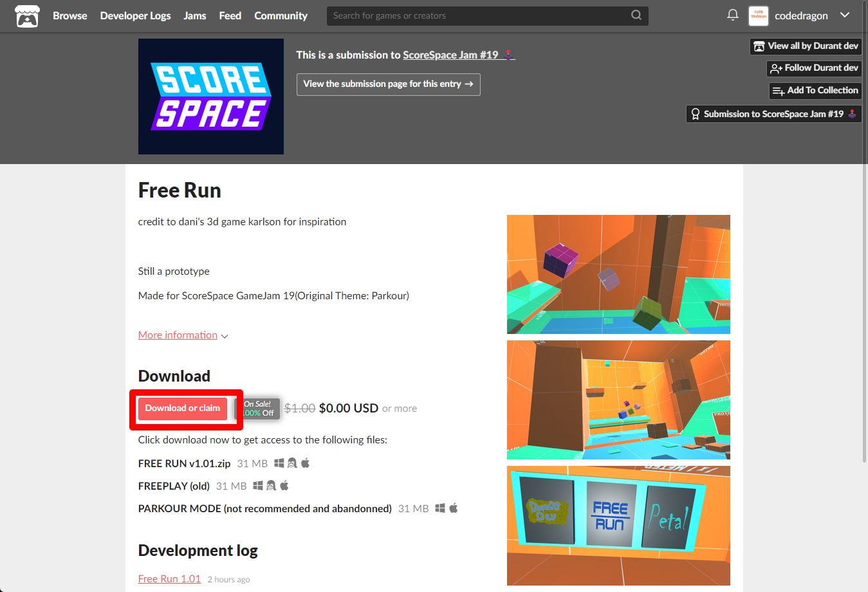
Task: Open the codedragon avatar image
Action: 759,15
